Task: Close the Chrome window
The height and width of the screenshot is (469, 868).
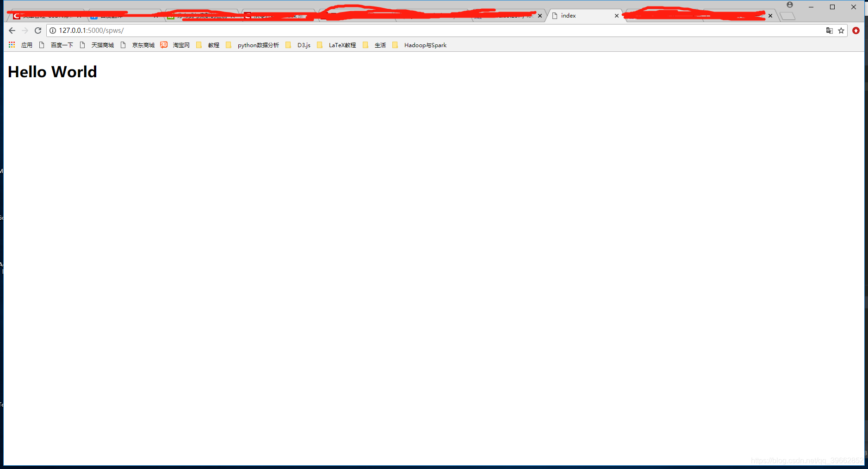Action: tap(854, 7)
